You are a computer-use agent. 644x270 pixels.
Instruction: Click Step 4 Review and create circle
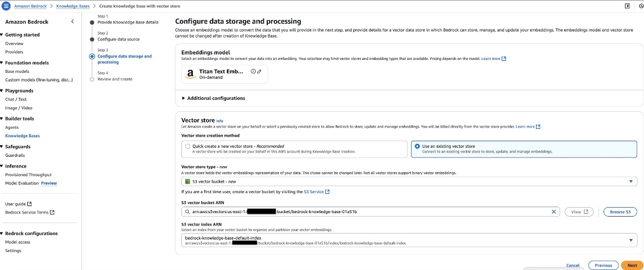92,79
